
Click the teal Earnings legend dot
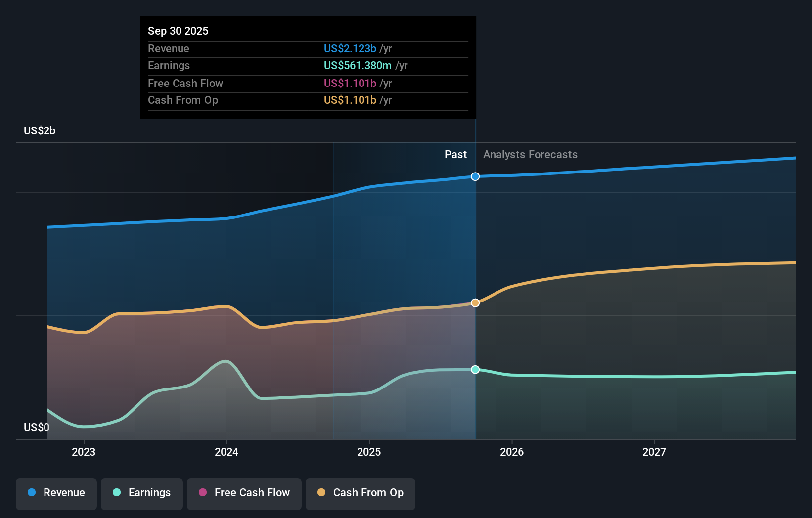tap(116, 493)
